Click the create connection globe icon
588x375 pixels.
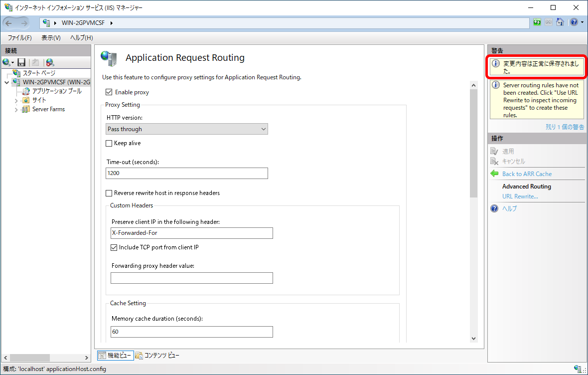tap(7, 62)
